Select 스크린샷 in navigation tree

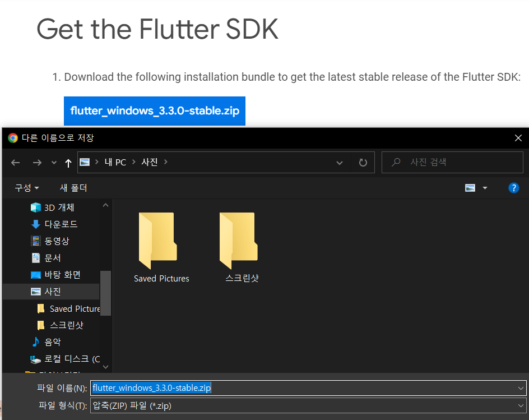60,325
